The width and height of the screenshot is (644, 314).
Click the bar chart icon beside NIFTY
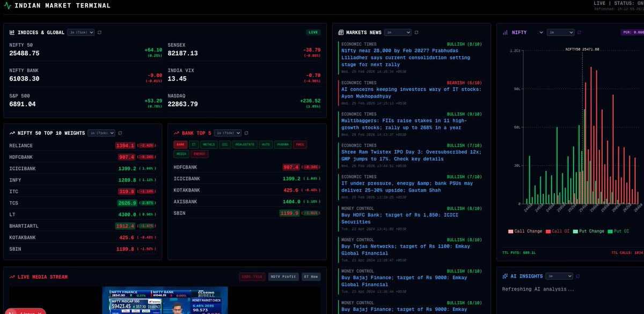click(x=505, y=32)
